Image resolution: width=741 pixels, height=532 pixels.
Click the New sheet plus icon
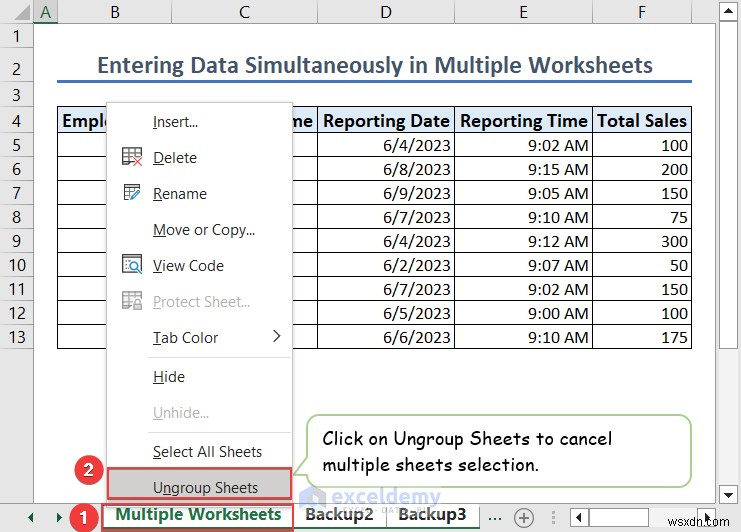[524, 518]
